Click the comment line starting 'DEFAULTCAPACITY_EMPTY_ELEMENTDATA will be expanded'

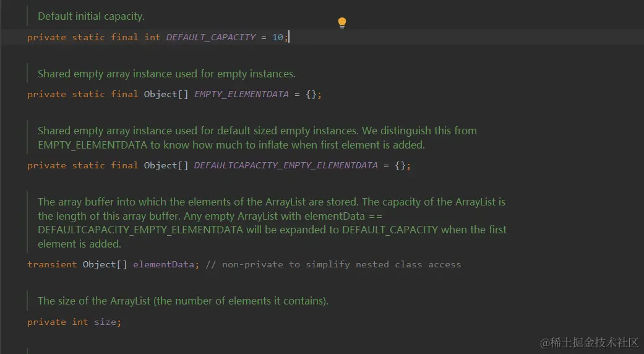272,230
